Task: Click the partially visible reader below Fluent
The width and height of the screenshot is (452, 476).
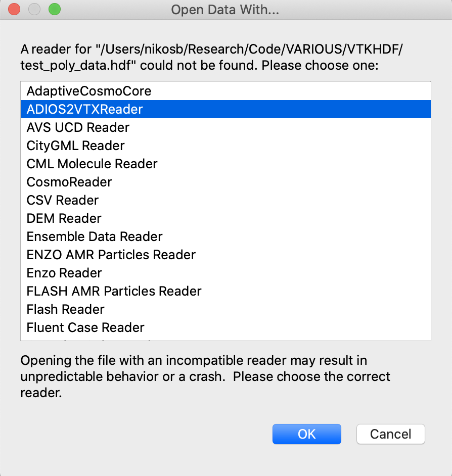Action: 91,339
